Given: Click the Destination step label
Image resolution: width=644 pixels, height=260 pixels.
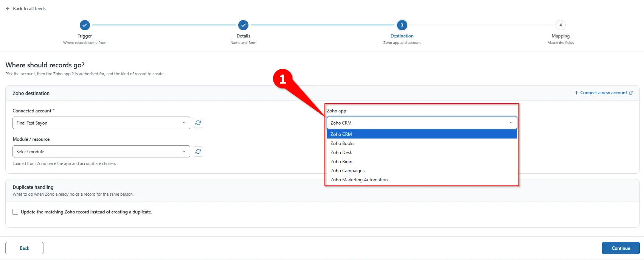Looking at the screenshot, I should point(402,36).
